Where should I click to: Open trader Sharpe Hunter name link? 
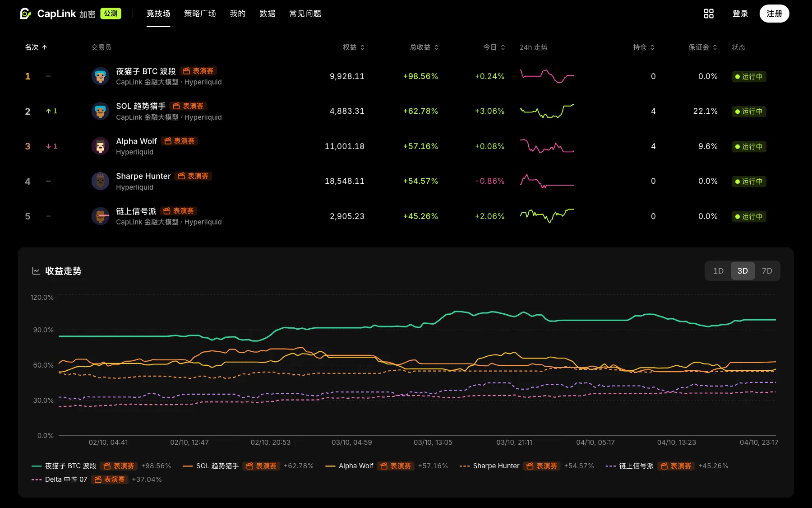tap(143, 176)
